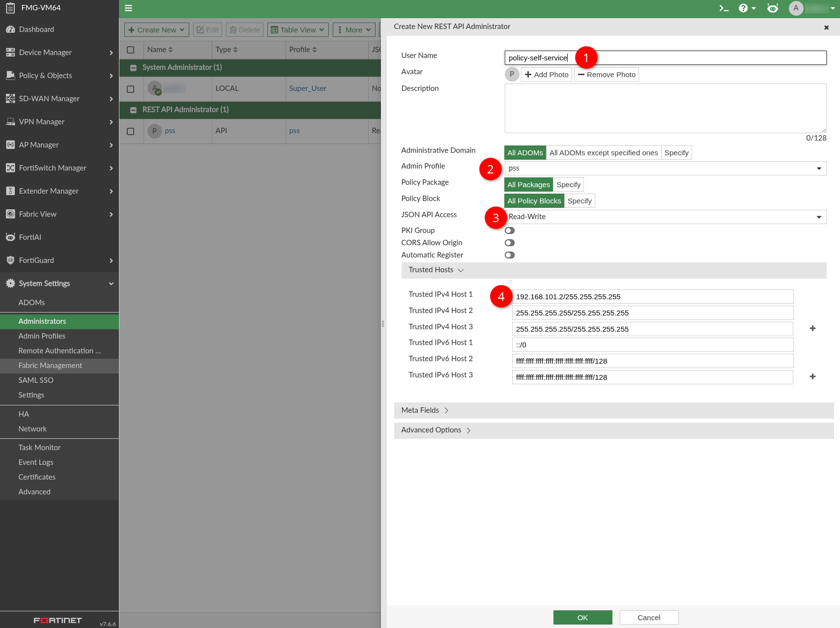Expand the Advanced Options section
Screen dimensions: 840x628
click(614, 430)
